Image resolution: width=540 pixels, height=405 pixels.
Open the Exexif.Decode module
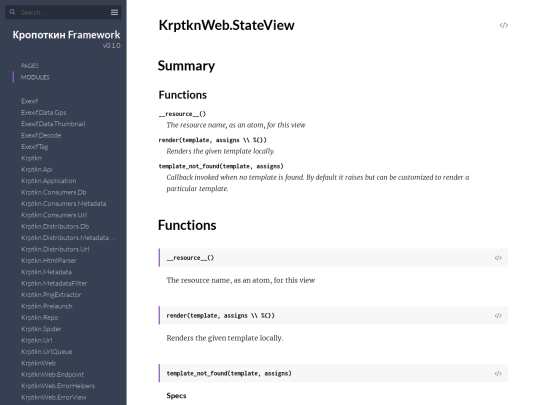pyautogui.click(x=41, y=135)
